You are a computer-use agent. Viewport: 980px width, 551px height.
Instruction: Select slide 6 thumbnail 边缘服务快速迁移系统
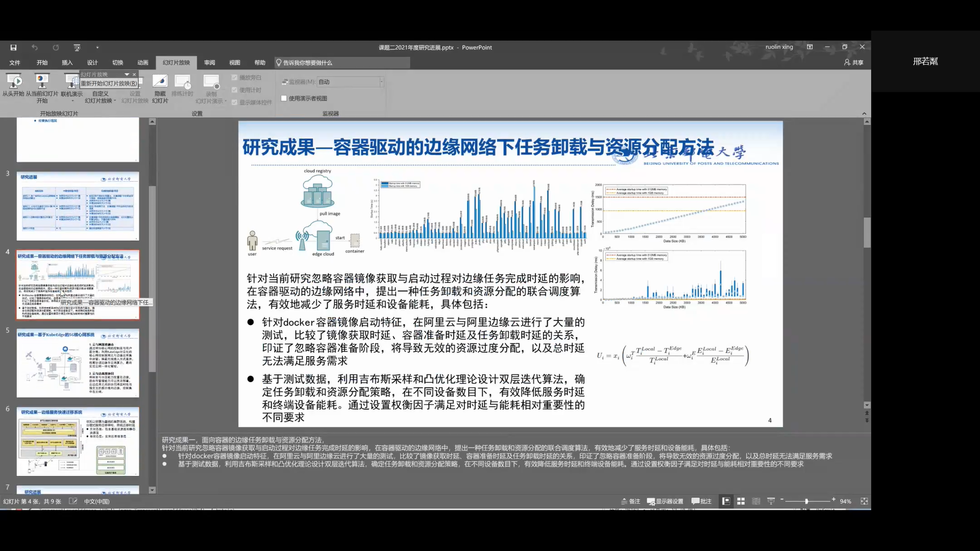78,442
